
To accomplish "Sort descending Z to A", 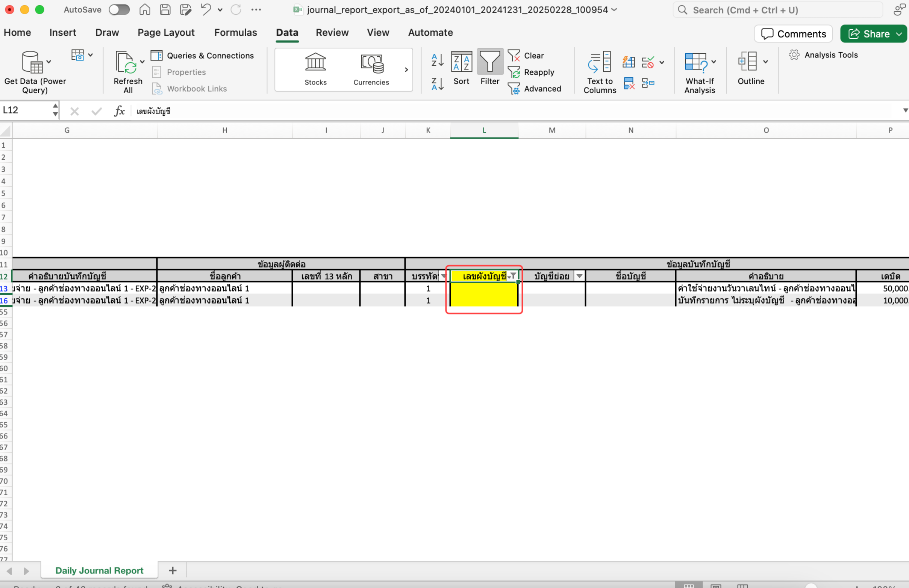I will click(438, 84).
